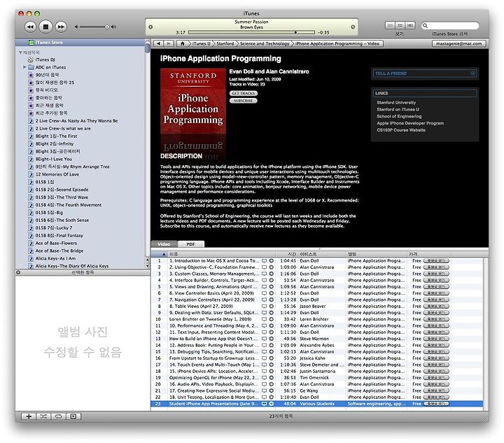Viewport: 504px width, 443px height.
Task: Open Stanford on iTunes U link
Action: (x=398, y=110)
